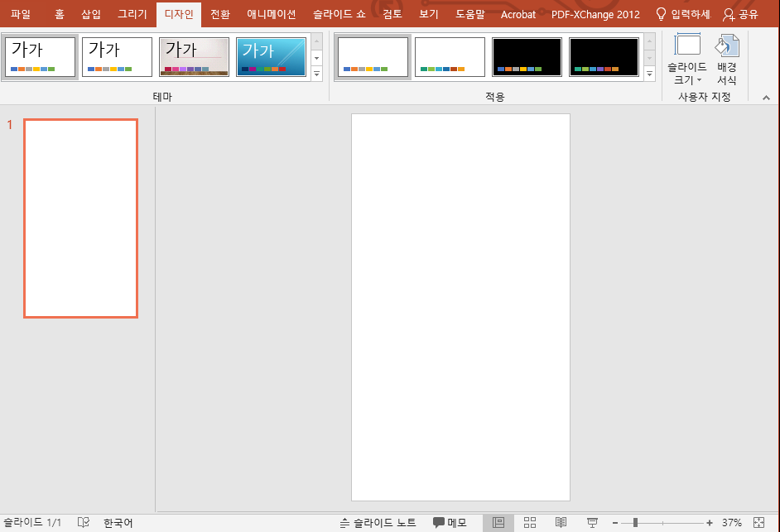Collapse the ribbon with the chevron
Viewport: 780px width, 532px height.
point(766,98)
